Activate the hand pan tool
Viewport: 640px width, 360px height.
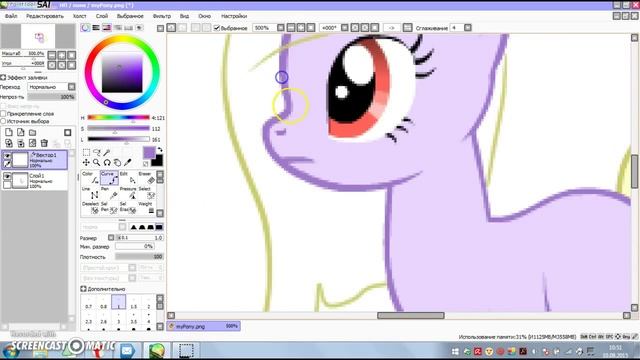click(x=117, y=162)
